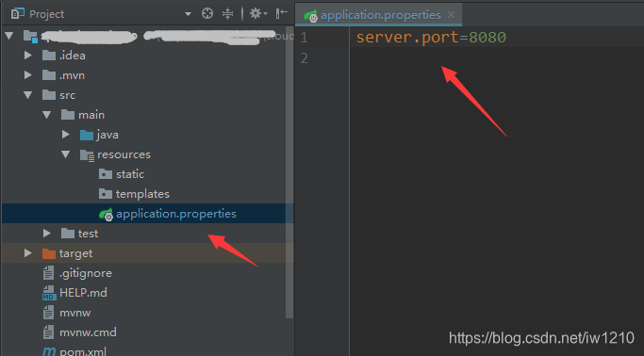
Task: Click the 8080 port value
Action: pos(487,38)
